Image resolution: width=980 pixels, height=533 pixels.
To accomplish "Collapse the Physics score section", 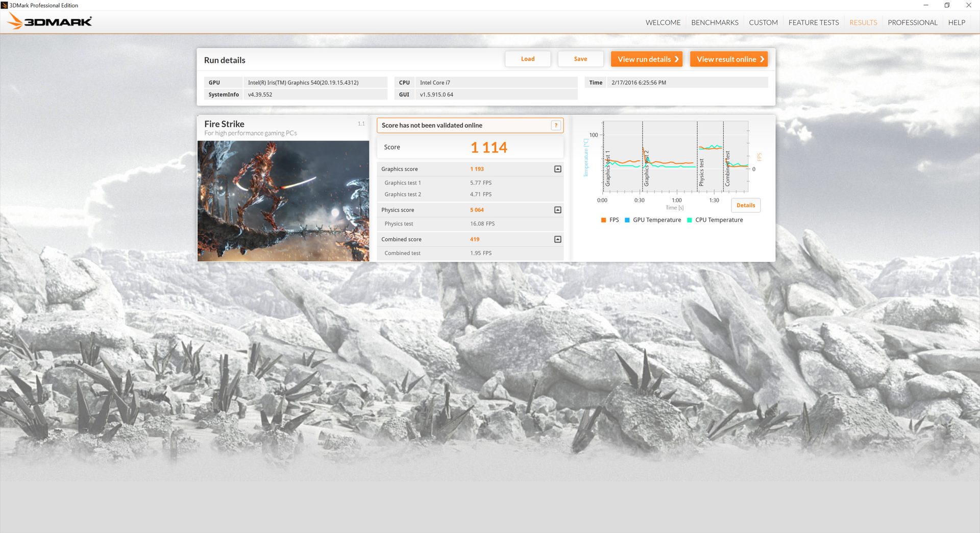I will pyautogui.click(x=558, y=210).
